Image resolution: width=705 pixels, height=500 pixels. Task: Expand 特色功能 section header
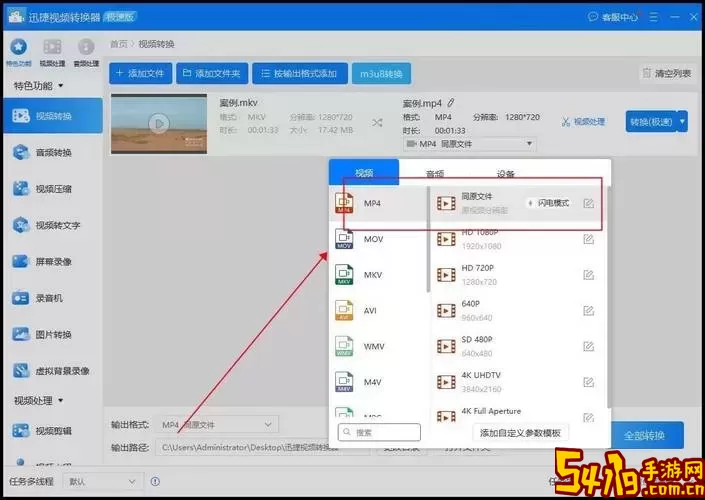(38, 85)
